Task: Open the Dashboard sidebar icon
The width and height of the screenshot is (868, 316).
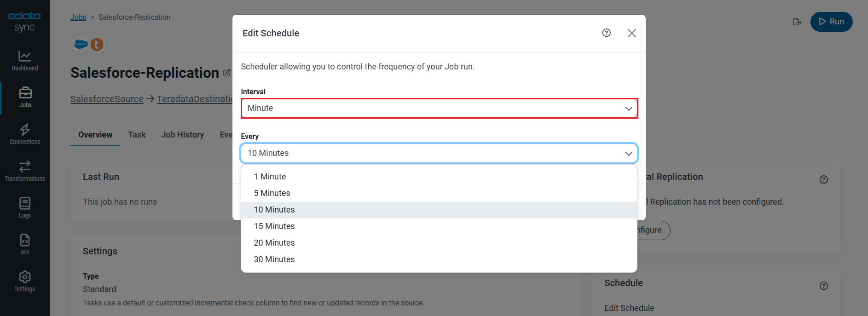Action: 25,61
